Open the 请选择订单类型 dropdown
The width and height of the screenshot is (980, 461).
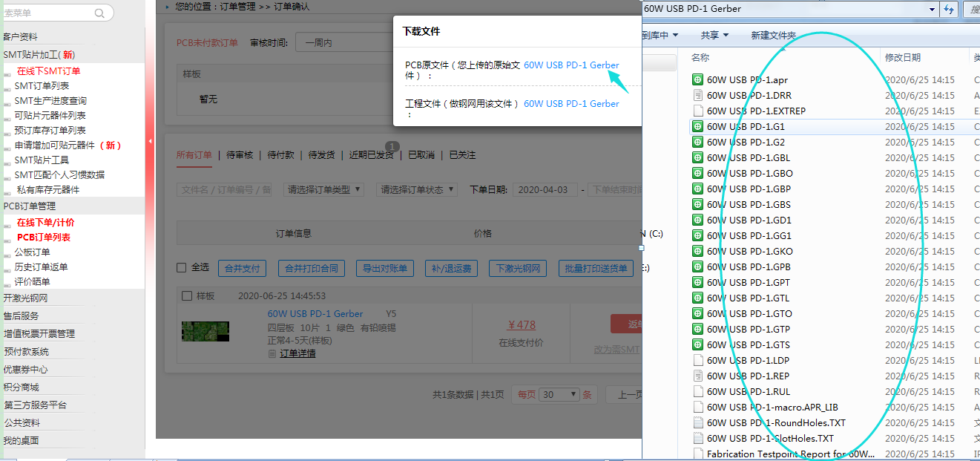pyautogui.click(x=324, y=190)
